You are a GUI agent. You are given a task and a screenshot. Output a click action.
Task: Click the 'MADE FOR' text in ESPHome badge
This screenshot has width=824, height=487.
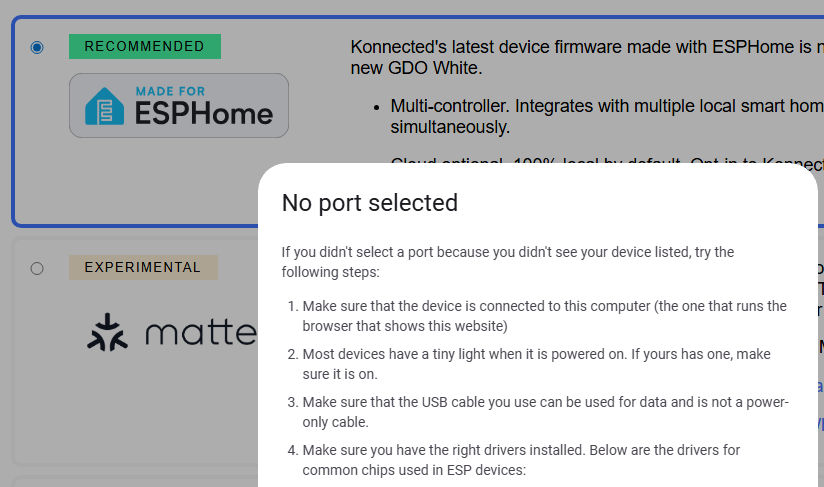(x=170, y=92)
